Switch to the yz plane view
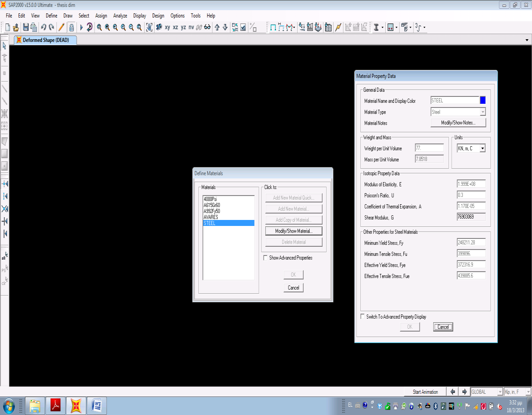The image size is (532, 415). pyautogui.click(x=183, y=28)
